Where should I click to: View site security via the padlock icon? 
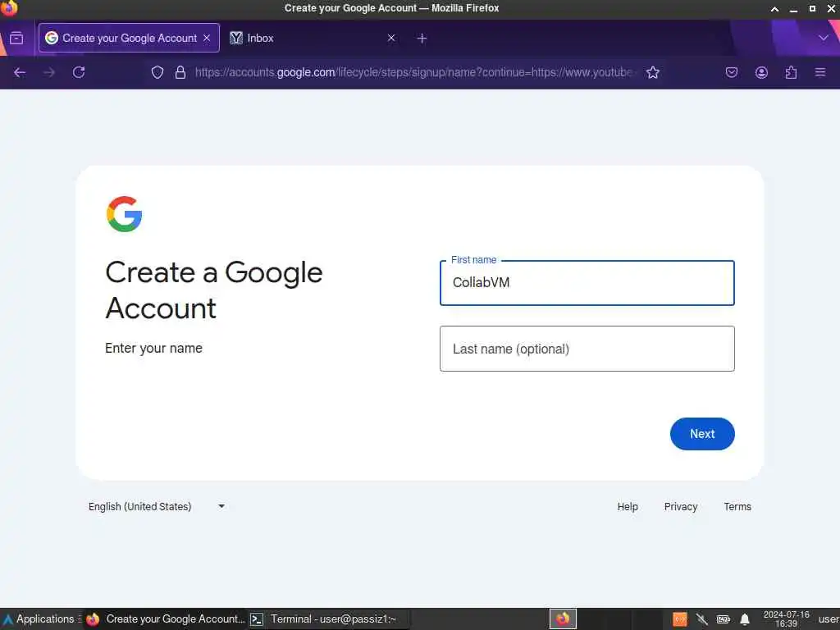coord(180,72)
